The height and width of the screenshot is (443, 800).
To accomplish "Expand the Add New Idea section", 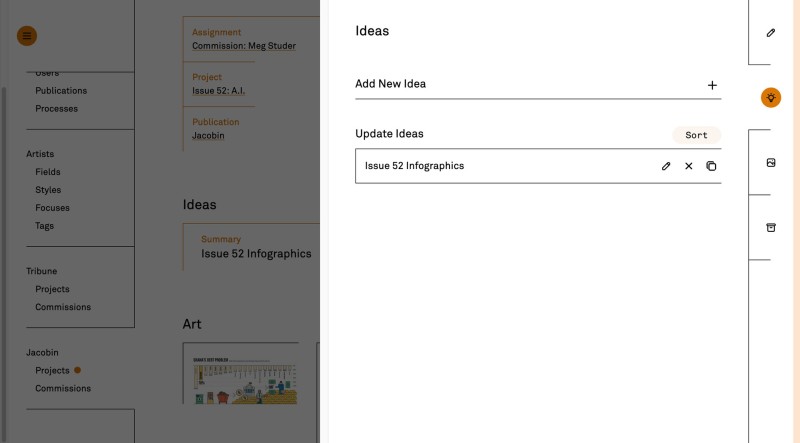I will (x=390, y=84).
